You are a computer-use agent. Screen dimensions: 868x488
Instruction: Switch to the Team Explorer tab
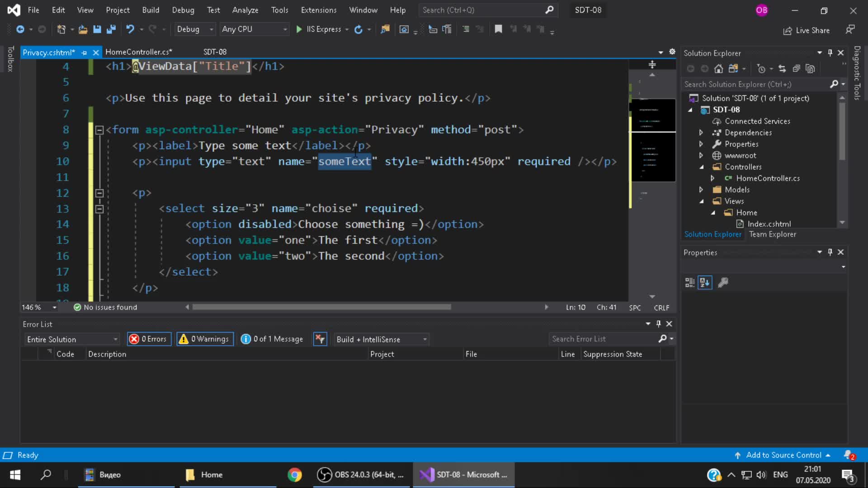click(773, 235)
